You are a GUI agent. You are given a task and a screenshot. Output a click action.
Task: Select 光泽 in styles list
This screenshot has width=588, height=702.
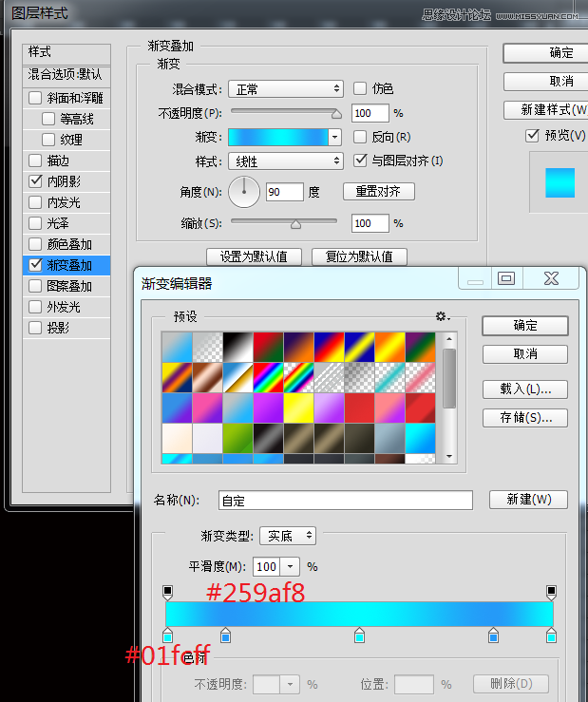pyautogui.click(x=66, y=223)
